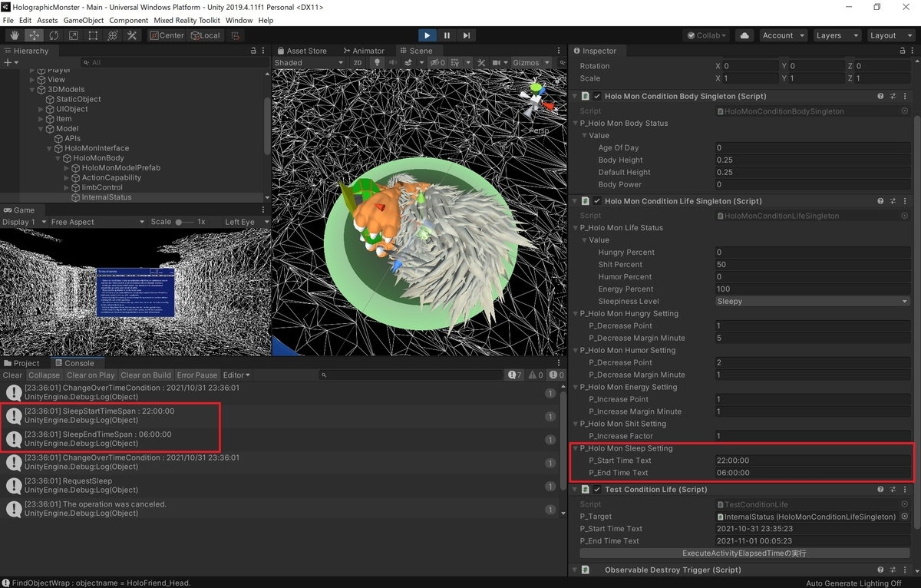Toggle Scene audio speaker icon

393,62
